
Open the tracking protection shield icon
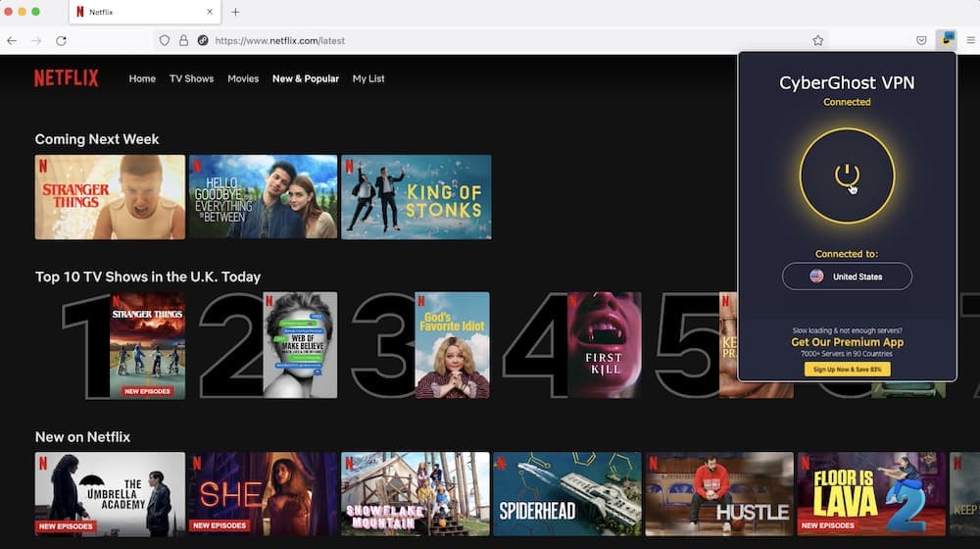point(165,40)
